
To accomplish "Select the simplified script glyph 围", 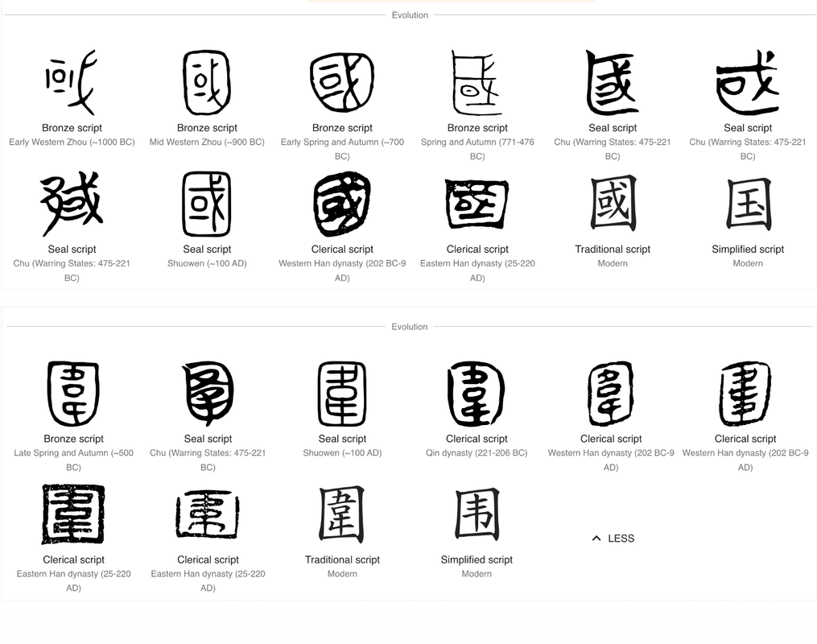I will click(x=477, y=514).
